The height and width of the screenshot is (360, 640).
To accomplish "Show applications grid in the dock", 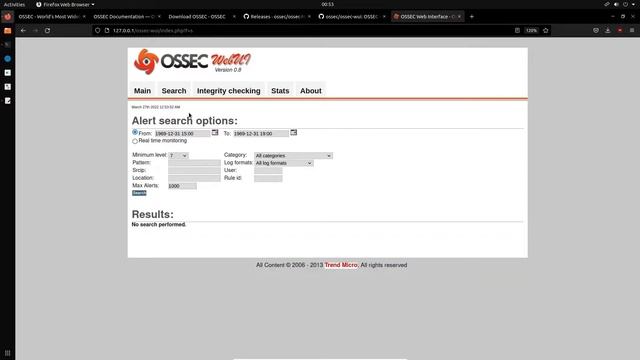I will (x=7, y=353).
